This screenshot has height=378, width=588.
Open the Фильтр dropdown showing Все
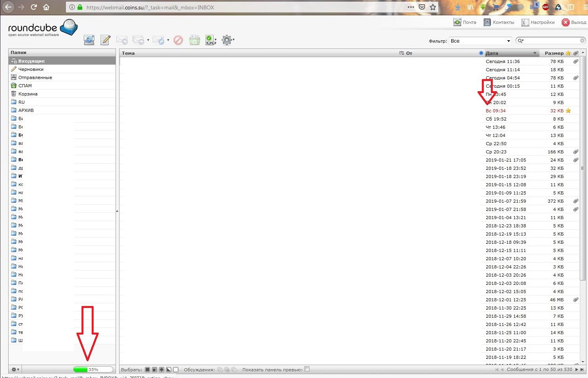coord(480,41)
